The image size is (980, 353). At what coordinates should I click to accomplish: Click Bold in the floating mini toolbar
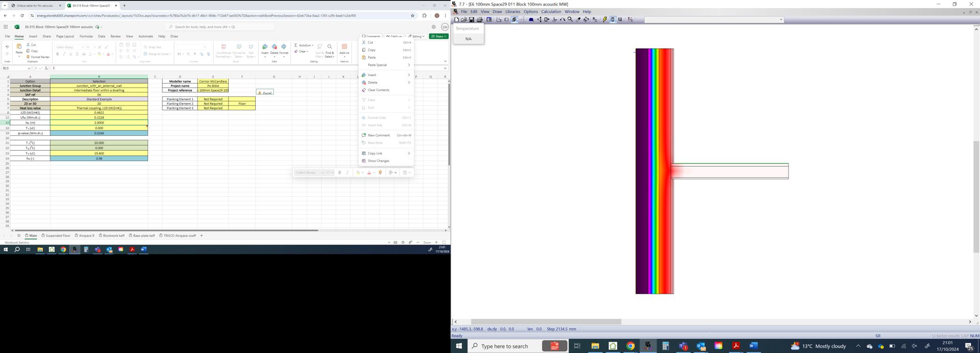pos(340,173)
